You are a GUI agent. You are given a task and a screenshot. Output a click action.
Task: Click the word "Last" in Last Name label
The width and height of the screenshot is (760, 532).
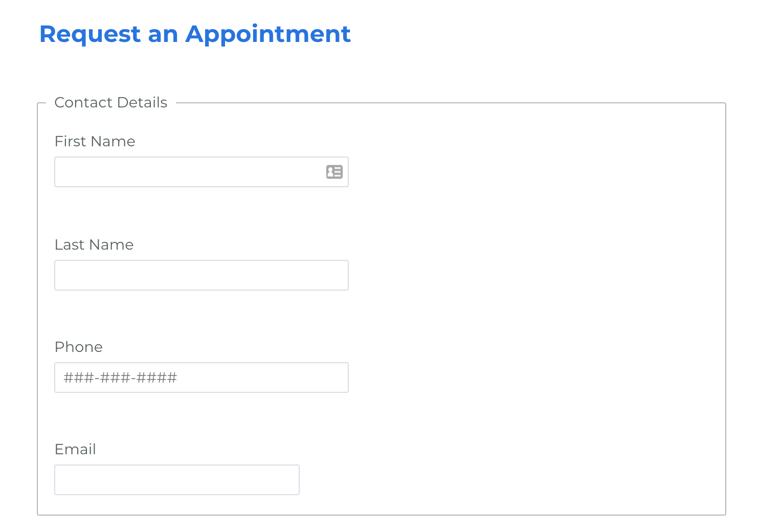[x=70, y=245]
